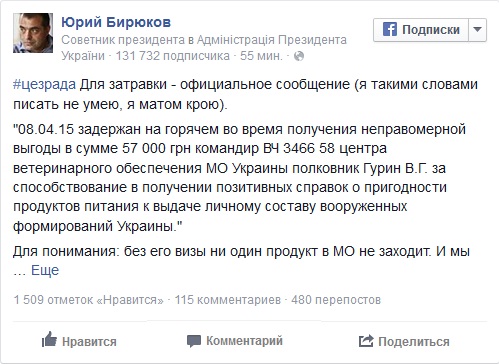Viewport: 499px width, 364px height.
Task: Open the 55 мин. timestamp link
Action: point(261,56)
